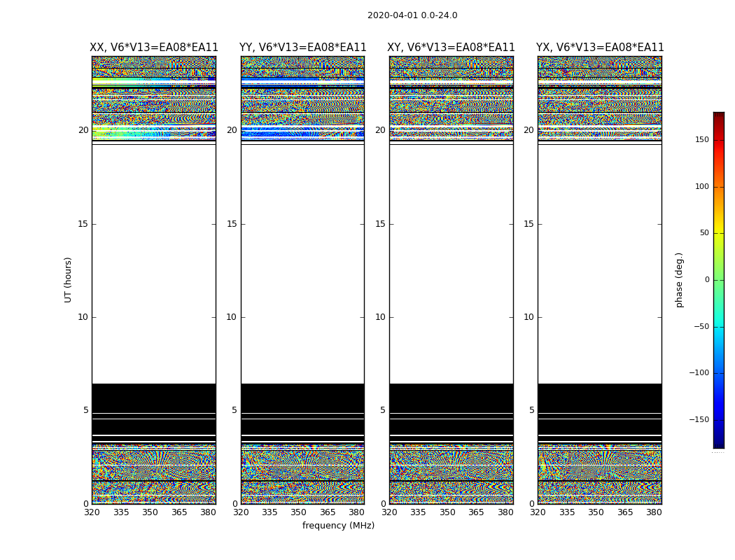This screenshot has width=735, height=560.
Task: Click the −100 tick on colorbar
Action: click(699, 372)
